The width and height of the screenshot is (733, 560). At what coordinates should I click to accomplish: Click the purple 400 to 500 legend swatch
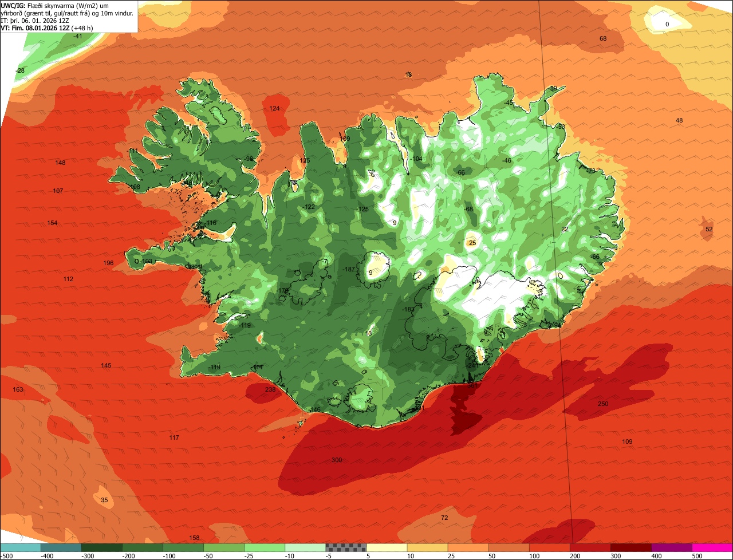(x=672, y=547)
